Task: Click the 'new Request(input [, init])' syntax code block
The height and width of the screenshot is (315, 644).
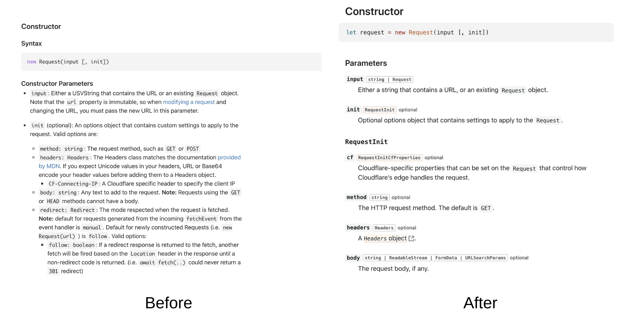Action: 171,62
